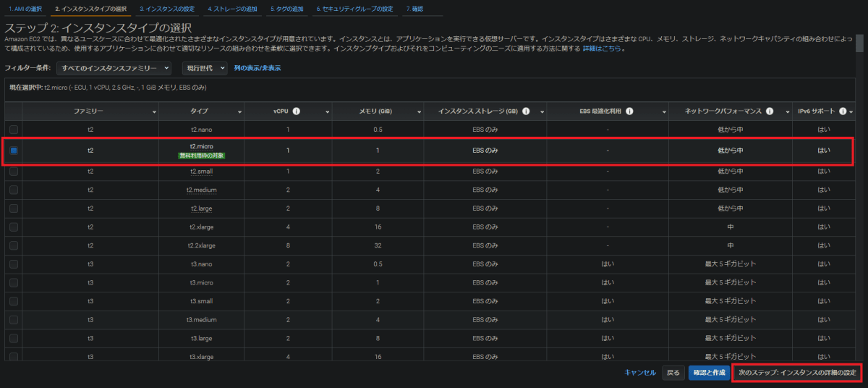Click the t2.xlarge type cell
This screenshot has width=868, height=388.
coord(202,227)
